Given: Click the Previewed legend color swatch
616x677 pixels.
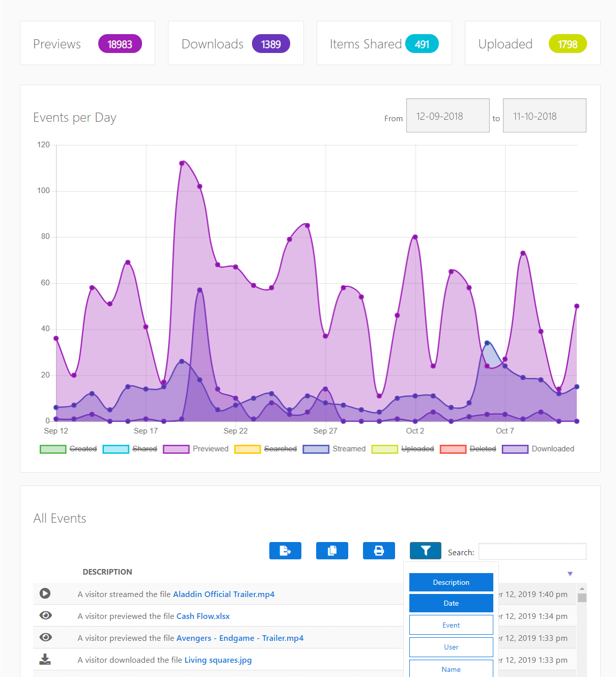Looking at the screenshot, I should click(x=176, y=449).
